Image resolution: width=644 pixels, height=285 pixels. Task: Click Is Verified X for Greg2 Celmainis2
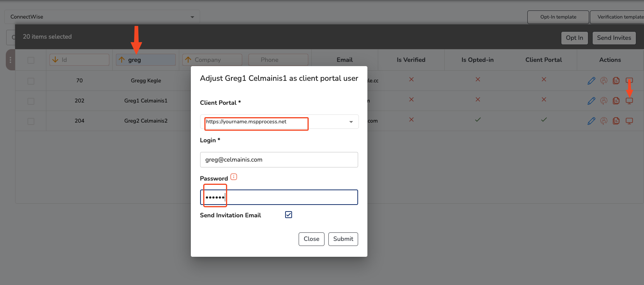pos(411,119)
